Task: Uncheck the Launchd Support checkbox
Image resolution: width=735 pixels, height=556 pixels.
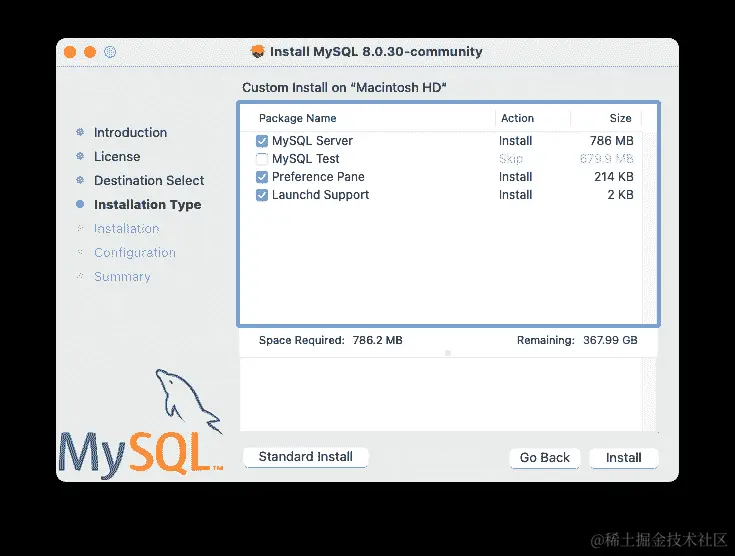Action: pos(262,195)
